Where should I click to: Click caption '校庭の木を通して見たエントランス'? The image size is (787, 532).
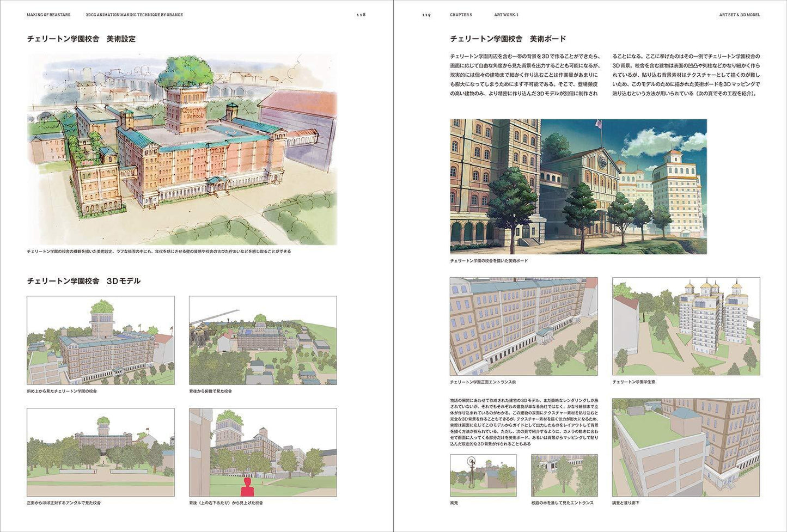(x=563, y=503)
